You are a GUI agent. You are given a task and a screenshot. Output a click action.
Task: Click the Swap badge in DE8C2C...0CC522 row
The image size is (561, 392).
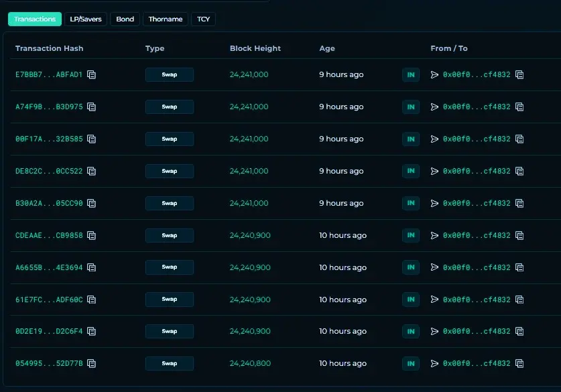pos(170,172)
